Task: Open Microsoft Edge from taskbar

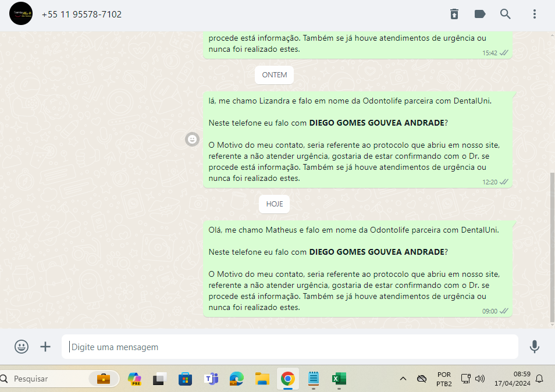Action: pos(236,379)
